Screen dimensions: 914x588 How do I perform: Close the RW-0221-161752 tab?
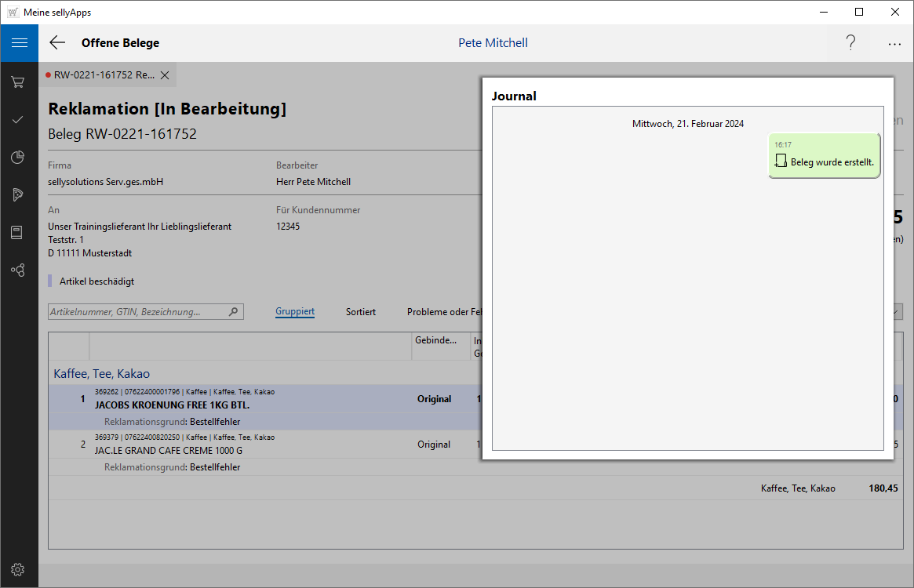(x=165, y=75)
